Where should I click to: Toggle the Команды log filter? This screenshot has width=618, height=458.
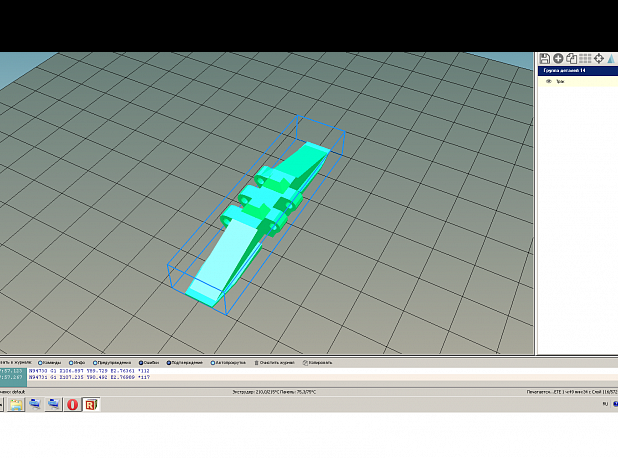tap(50, 363)
